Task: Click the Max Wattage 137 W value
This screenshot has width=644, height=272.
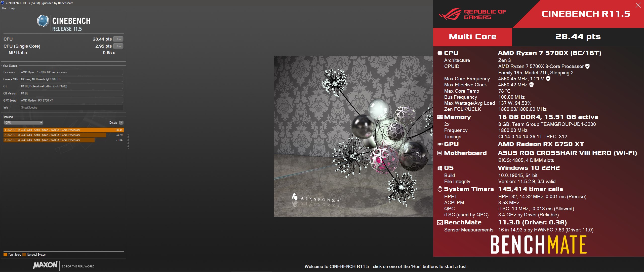Action: pyautogui.click(x=515, y=103)
